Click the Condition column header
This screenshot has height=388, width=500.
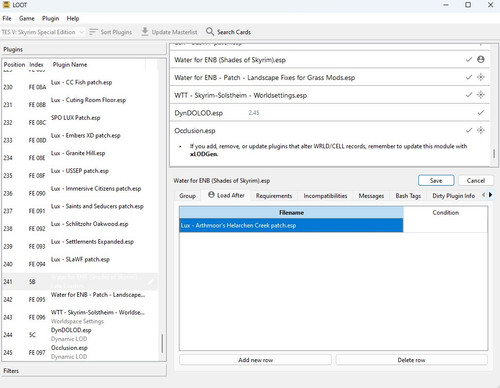click(x=445, y=212)
